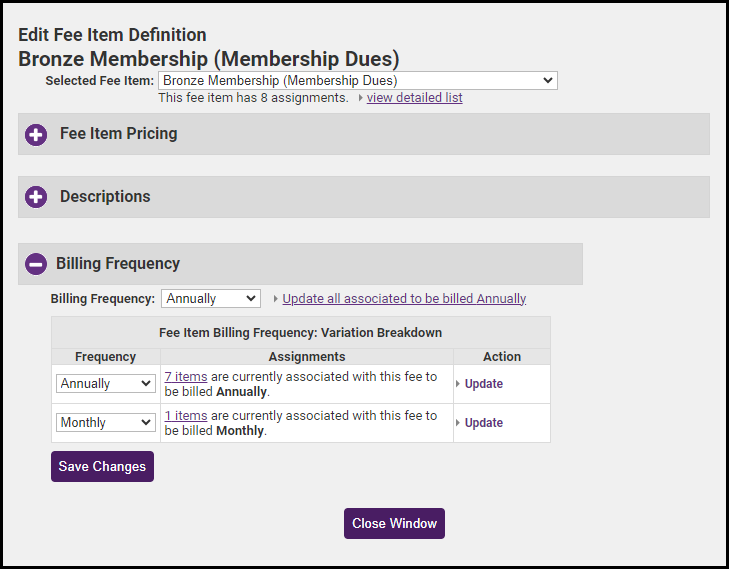
Task: Open the Selected Fee Item dropdown
Action: tap(357, 81)
